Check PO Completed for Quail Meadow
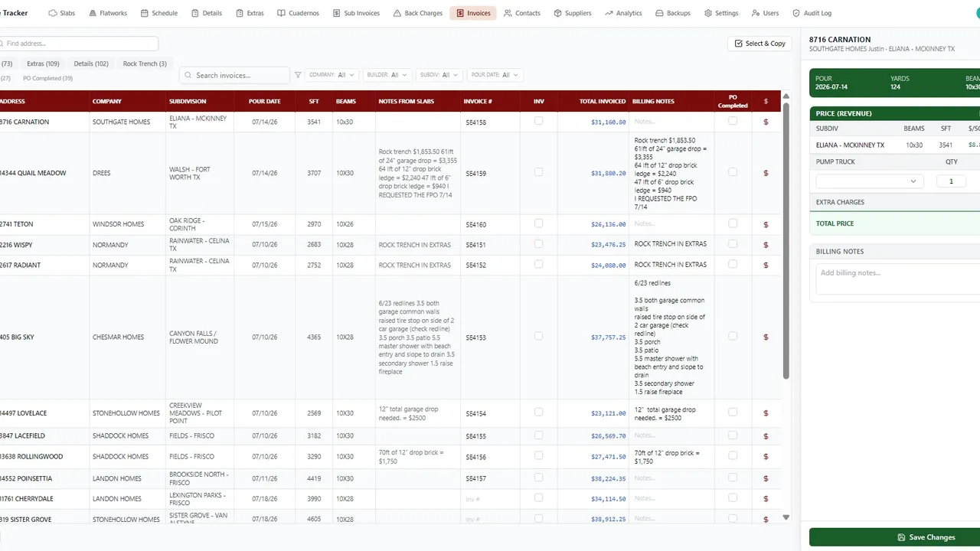The image size is (980, 551). coord(733,172)
